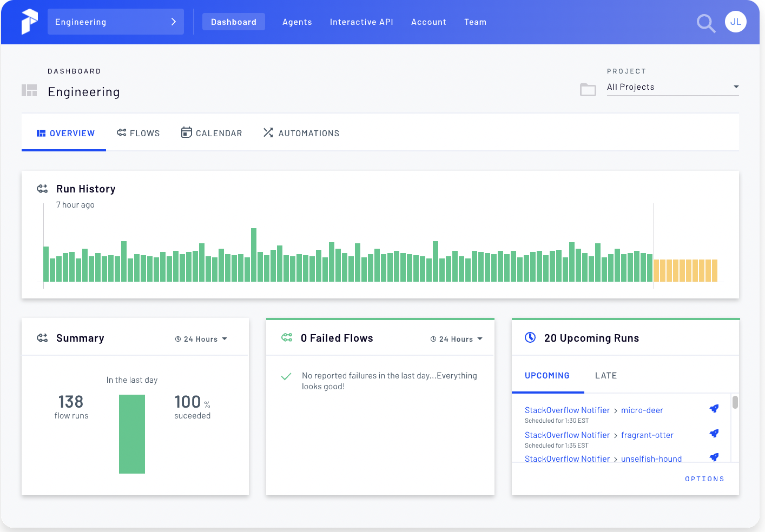
Task: Expand the All Projects dropdown
Action: [672, 87]
